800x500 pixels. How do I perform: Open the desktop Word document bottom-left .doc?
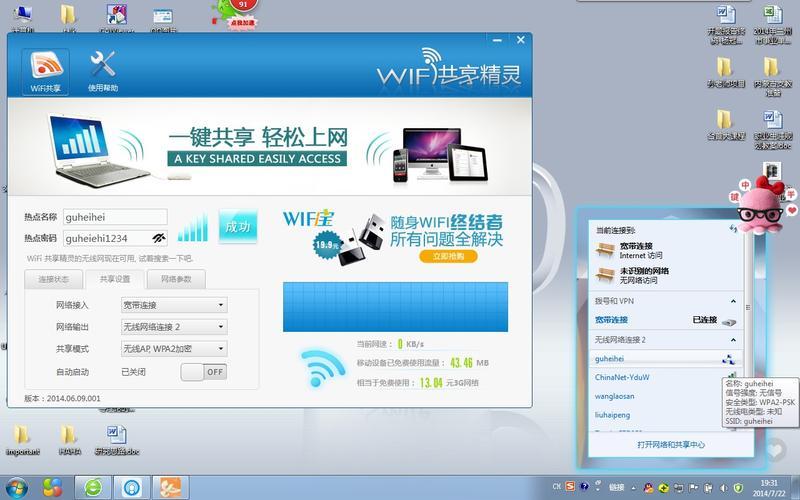coord(117,440)
